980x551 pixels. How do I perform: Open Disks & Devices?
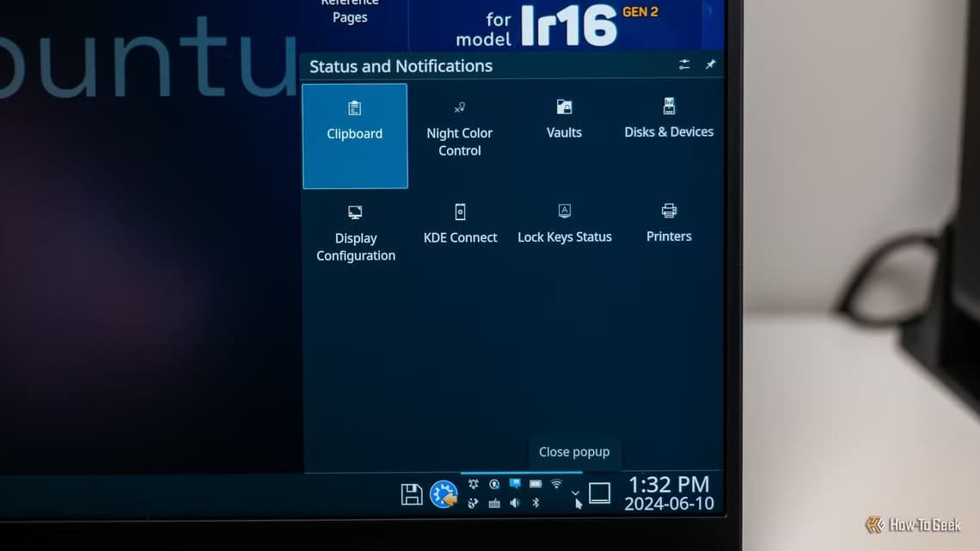point(669,119)
